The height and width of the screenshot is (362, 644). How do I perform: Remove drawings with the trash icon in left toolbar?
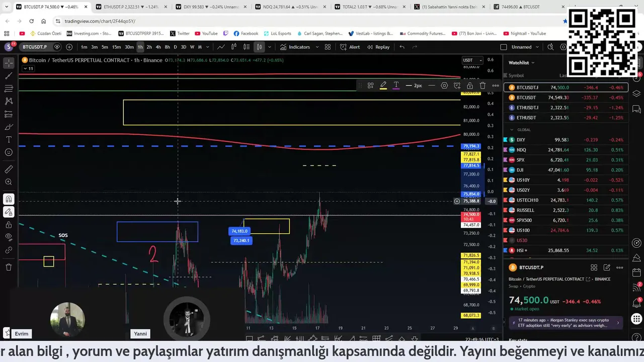9,267
